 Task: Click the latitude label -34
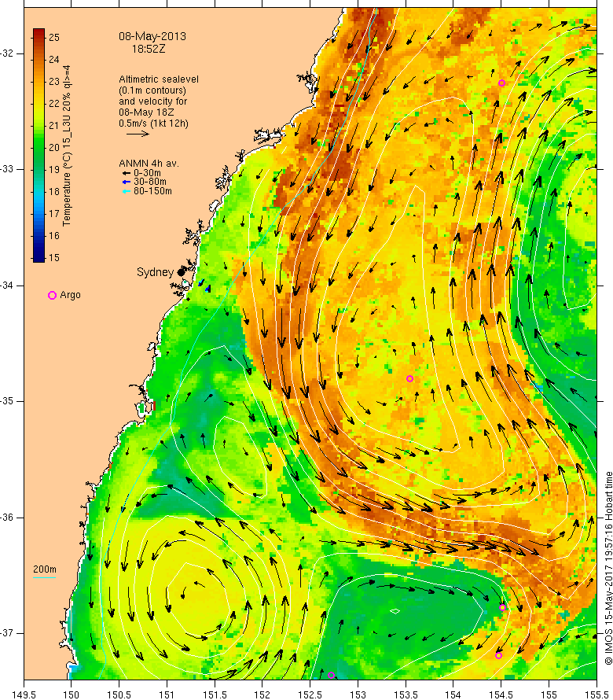(7, 286)
